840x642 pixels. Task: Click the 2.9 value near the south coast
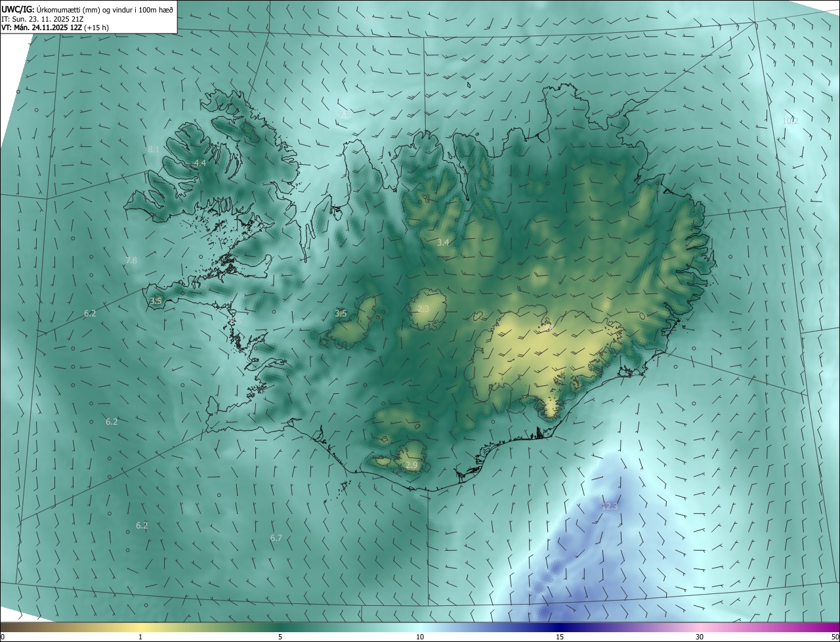(x=411, y=465)
